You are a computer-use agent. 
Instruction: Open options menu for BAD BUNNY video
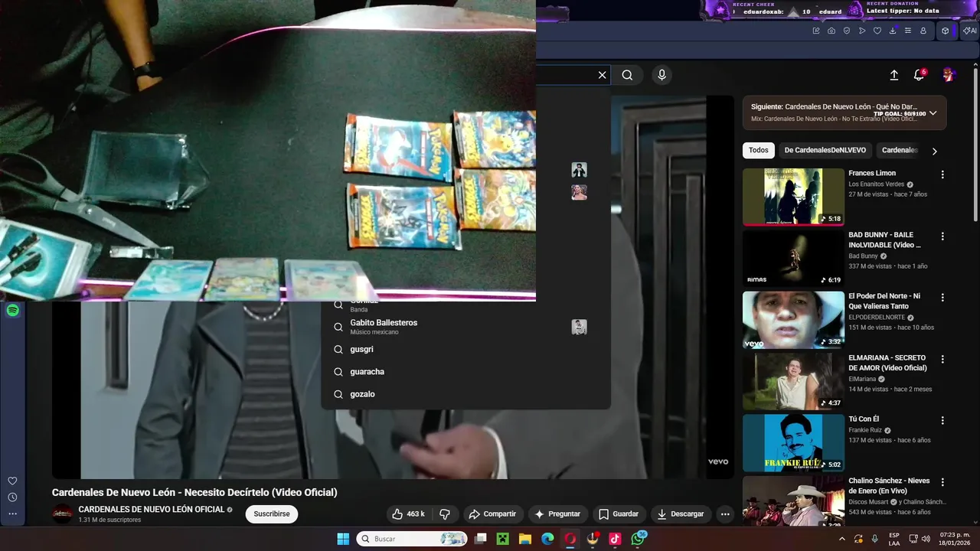tap(942, 236)
